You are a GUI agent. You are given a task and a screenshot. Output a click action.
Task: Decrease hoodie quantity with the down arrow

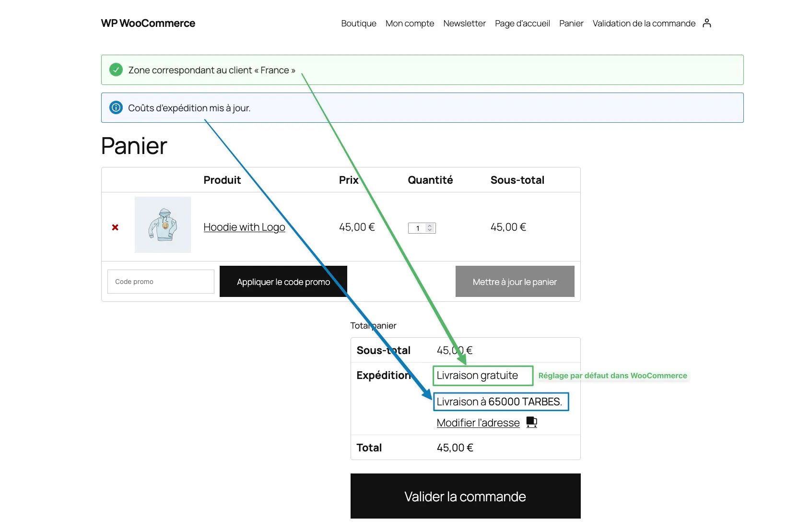(x=430, y=230)
